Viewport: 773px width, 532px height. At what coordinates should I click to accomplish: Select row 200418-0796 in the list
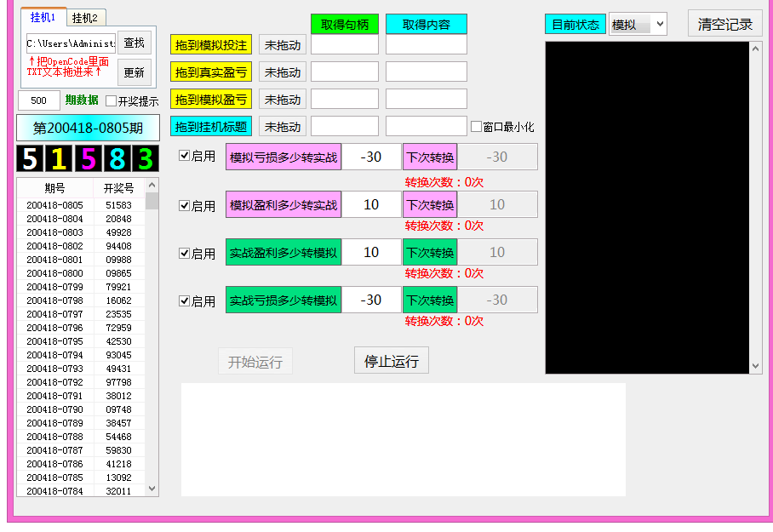[81, 328]
